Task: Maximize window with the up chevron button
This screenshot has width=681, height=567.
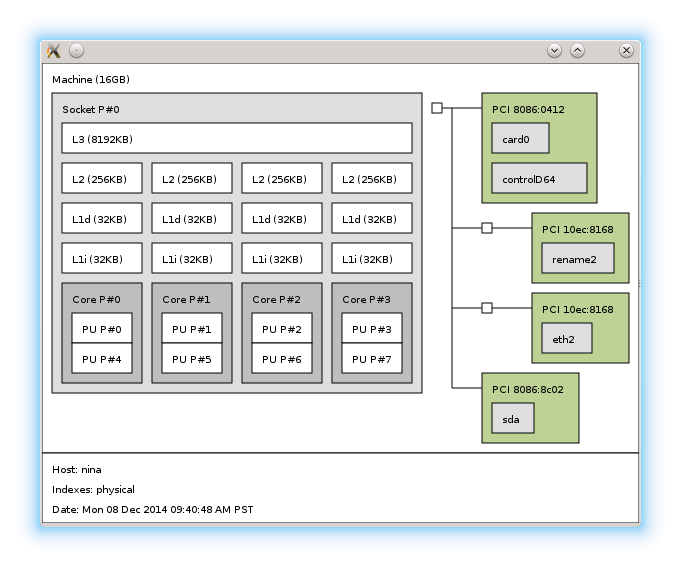Action: (x=578, y=51)
